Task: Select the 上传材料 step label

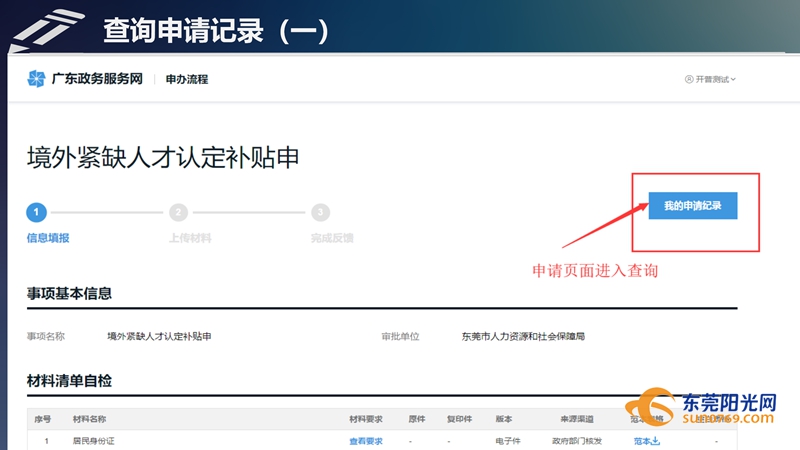Action: coord(190,238)
